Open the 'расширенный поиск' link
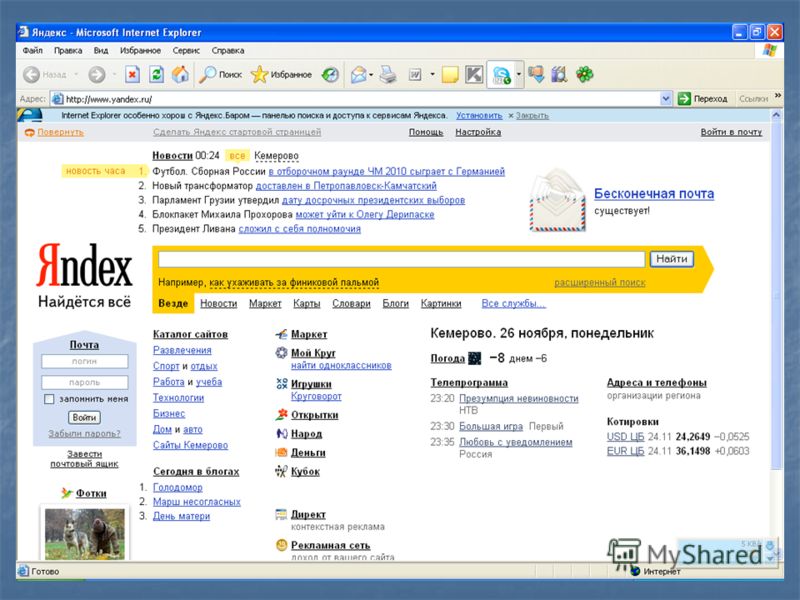800x600 pixels. pos(599,282)
